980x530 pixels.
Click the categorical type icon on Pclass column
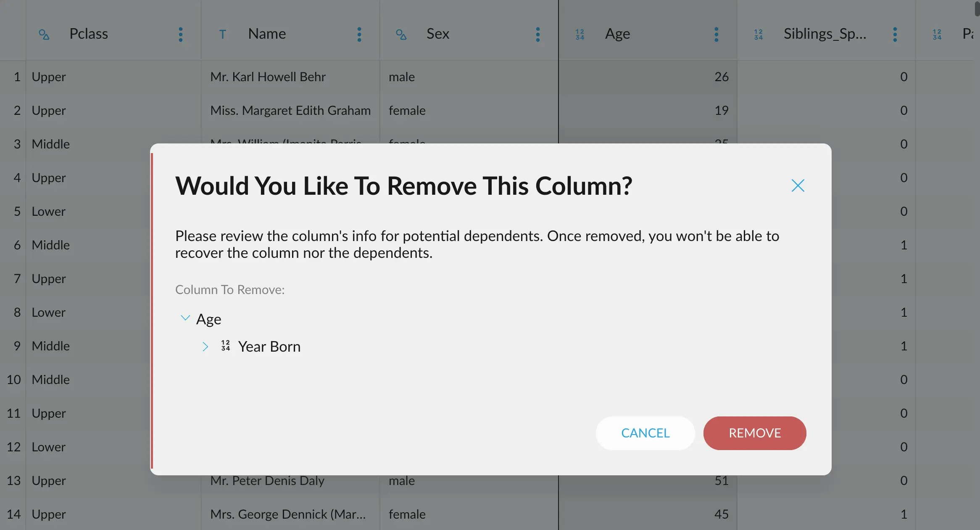(44, 34)
